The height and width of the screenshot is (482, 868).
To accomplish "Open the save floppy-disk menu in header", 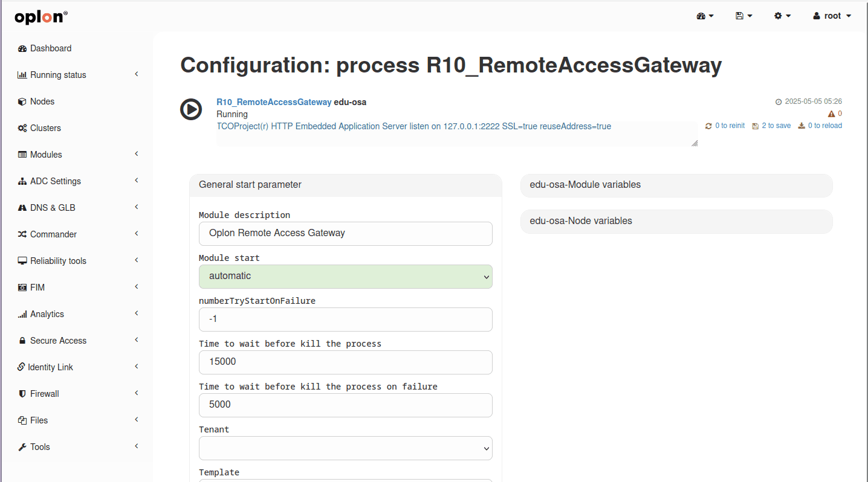I will [743, 16].
